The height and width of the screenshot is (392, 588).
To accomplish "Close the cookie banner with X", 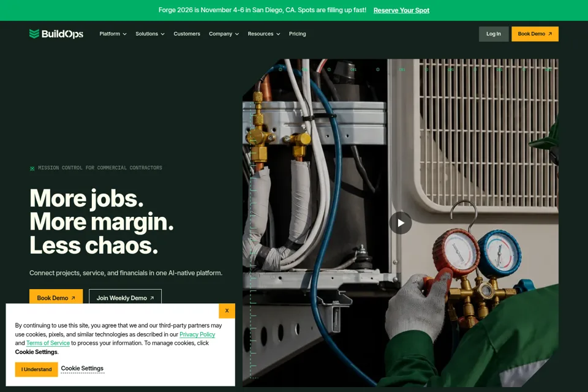I will pyautogui.click(x=227, y=311).
